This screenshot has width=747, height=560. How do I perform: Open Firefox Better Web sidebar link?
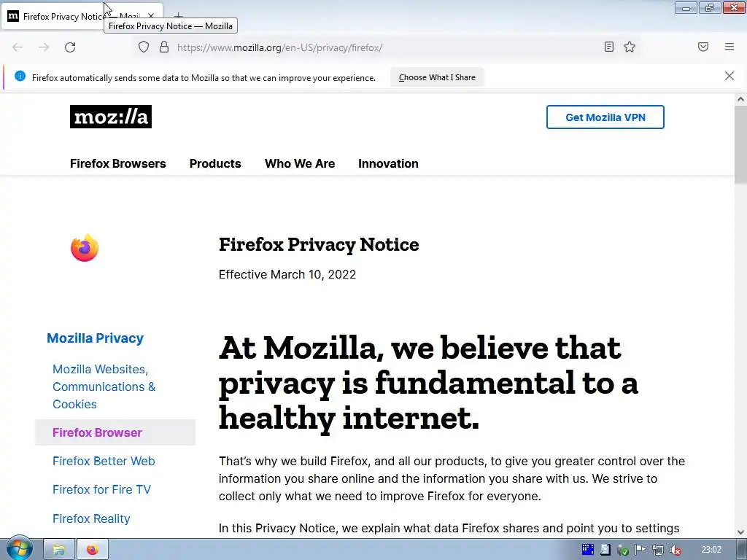(x=104, y=461)
